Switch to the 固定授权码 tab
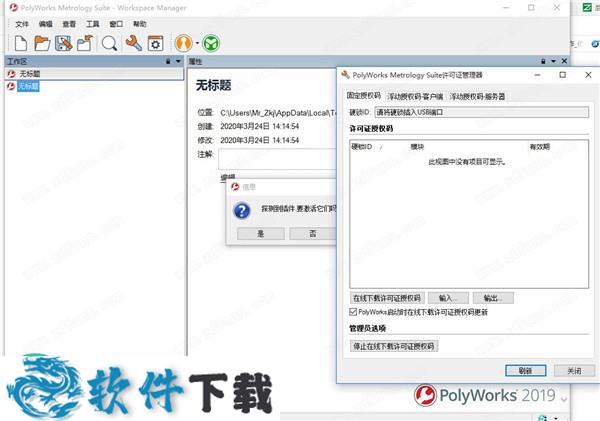The image size is (600, 421). pyautogui.click(x=364, y=96)
